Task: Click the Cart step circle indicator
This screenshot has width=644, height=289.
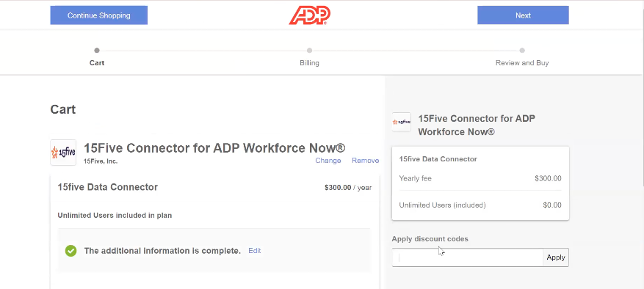Action: point(97,51)
